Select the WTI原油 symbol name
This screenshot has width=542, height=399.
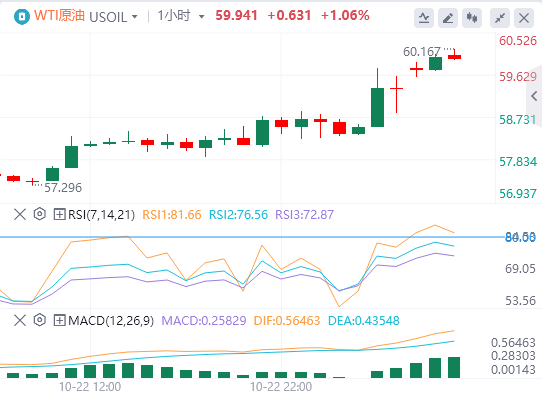(x=59, y=16)
